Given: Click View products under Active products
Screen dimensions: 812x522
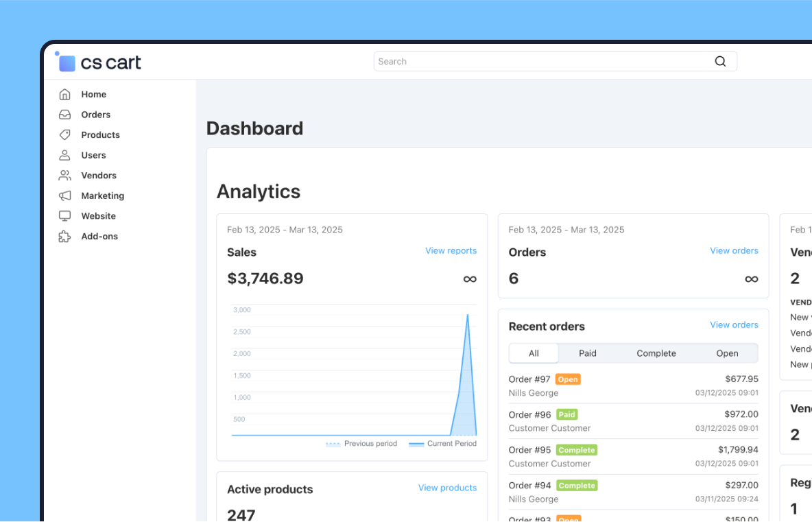Looking at the screenshot, I should 447,488.
